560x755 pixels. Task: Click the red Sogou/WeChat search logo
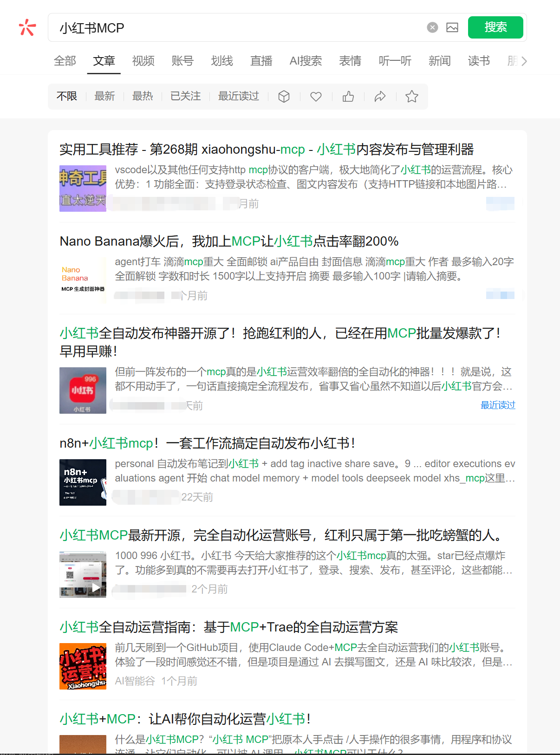pyautogui.click(x=27, y=27)
